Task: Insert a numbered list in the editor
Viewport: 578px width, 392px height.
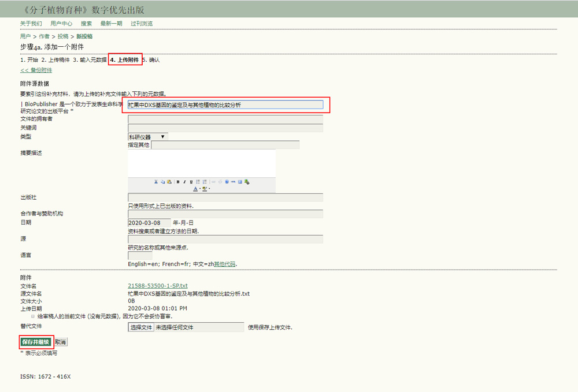Action: pos(205,182)
